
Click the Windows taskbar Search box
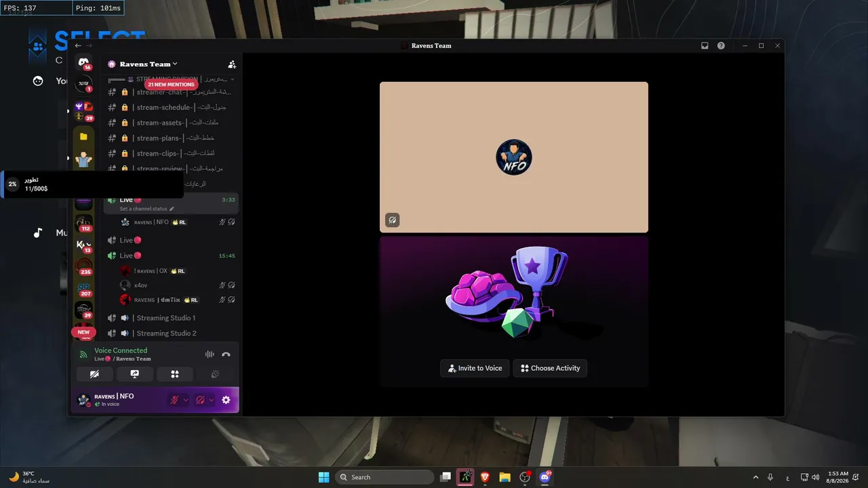384,477
